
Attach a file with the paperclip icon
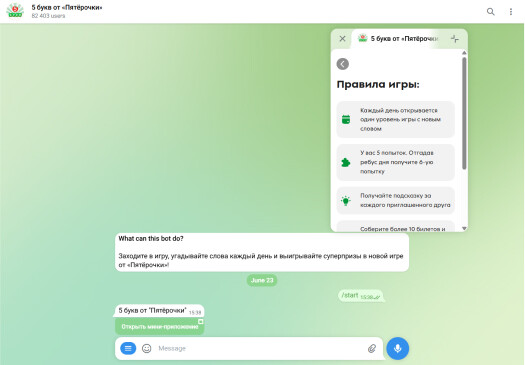(372, 348)
